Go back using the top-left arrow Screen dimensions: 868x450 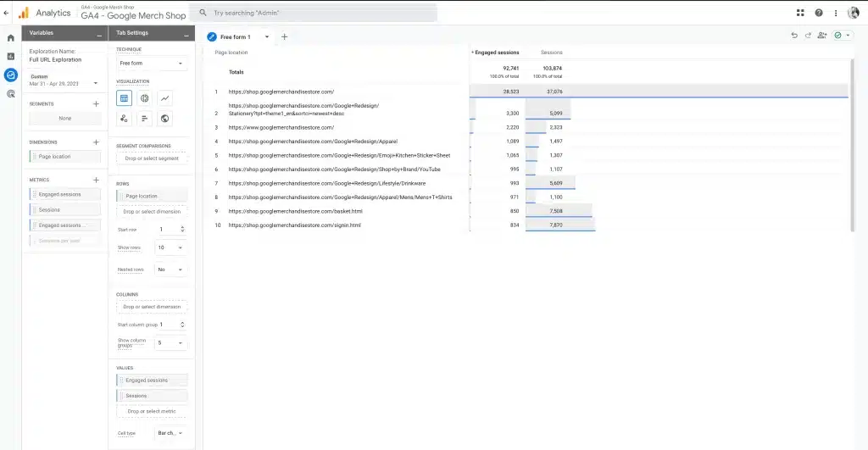coord(6,13)
